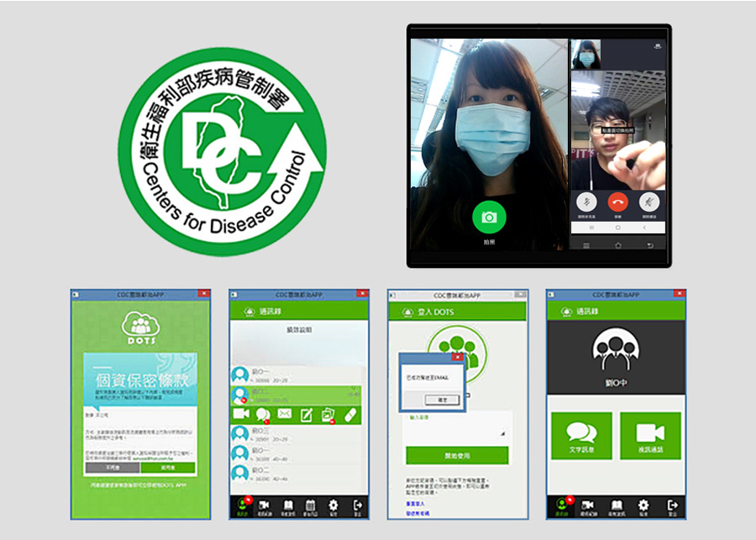Select first contact 劉O一 aged 20~29

click(x=297, y=375)
